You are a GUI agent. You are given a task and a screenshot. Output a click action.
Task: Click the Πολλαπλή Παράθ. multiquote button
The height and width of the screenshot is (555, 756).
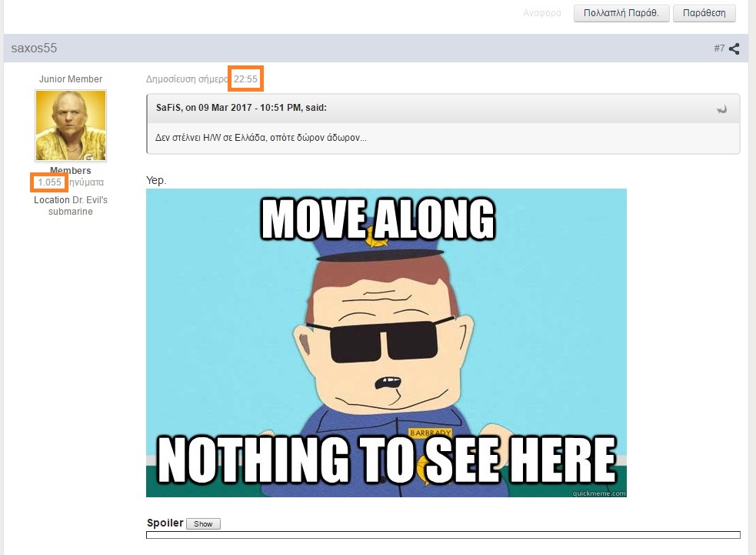(x=621, y=13)
